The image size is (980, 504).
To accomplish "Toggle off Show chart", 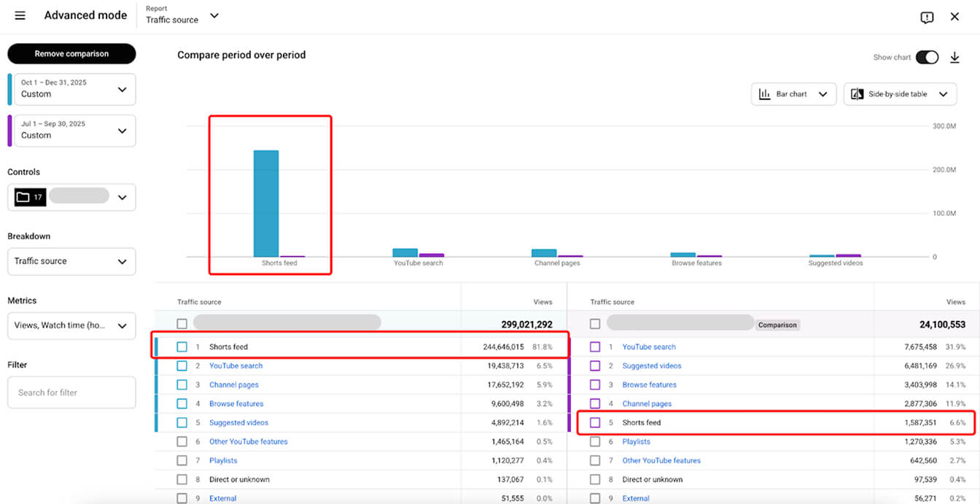I will click(x=927, y=56).
